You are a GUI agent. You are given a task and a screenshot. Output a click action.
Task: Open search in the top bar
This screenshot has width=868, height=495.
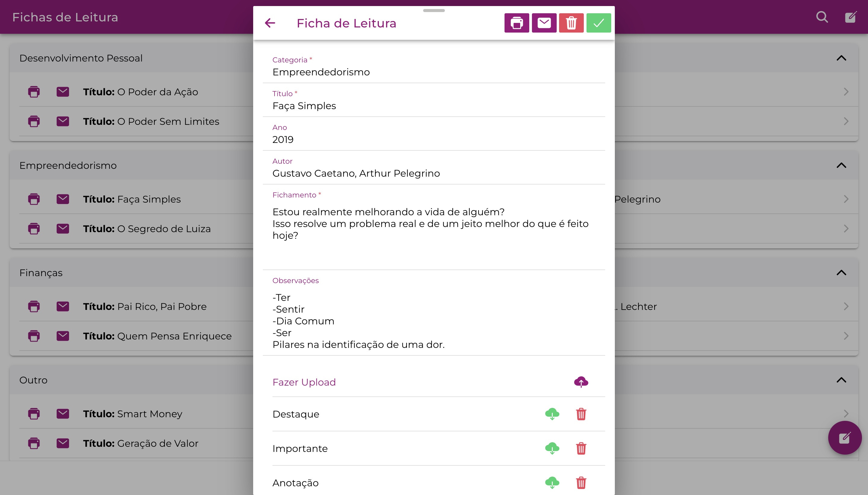tap(822, 17)
